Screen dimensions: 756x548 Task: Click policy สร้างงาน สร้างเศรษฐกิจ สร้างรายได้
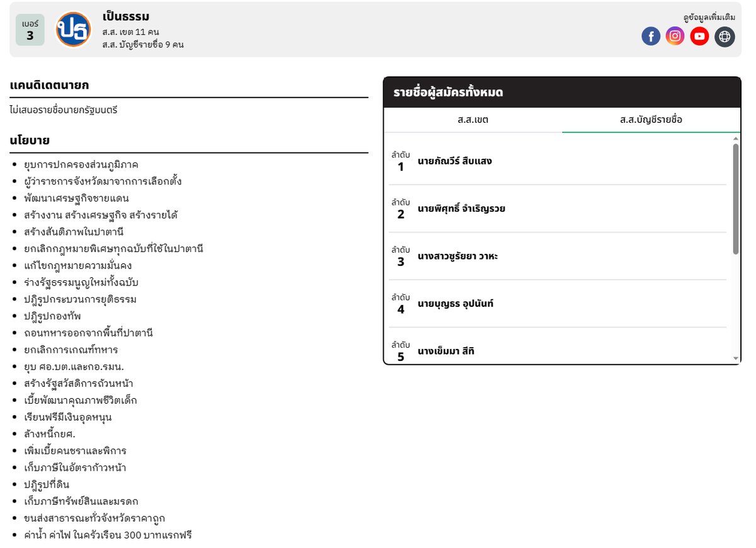tap(101, 215)
